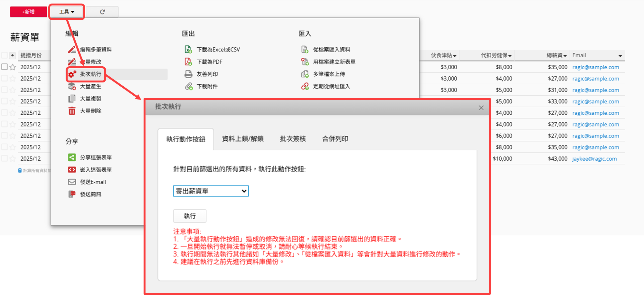
Task: Star the first 2025/12 record
Action: tap(13, 67)
